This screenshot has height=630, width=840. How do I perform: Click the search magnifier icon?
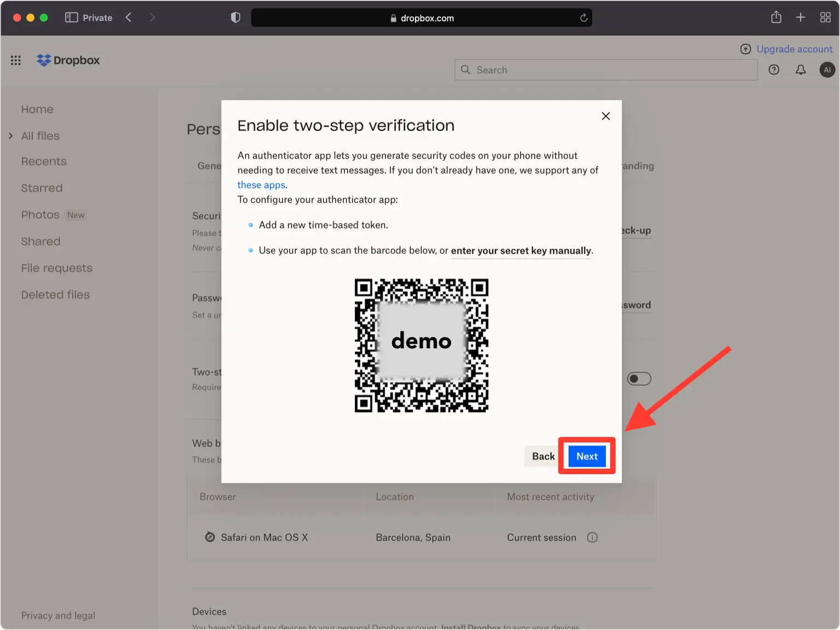[465, 69]
